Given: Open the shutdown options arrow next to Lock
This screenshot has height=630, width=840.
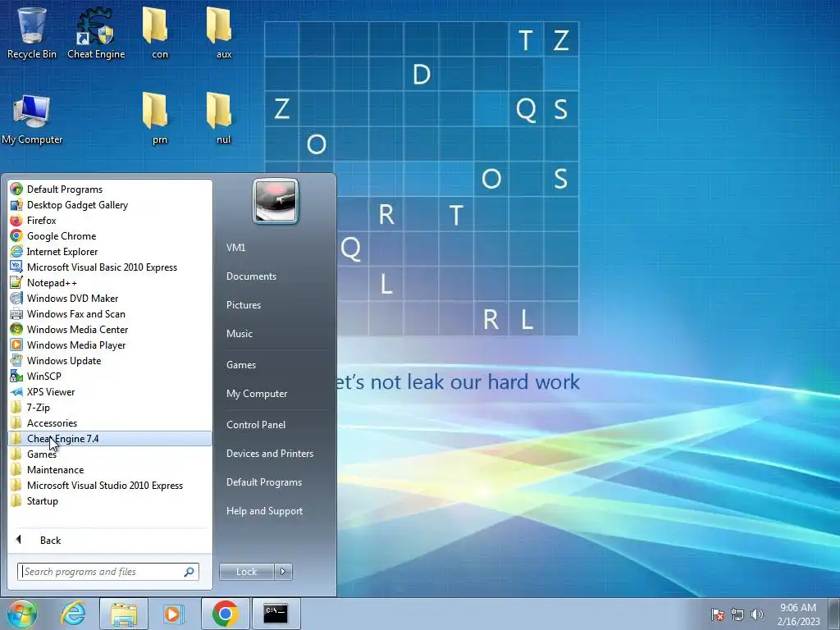Looking at the screenshot, I should 283,572.
